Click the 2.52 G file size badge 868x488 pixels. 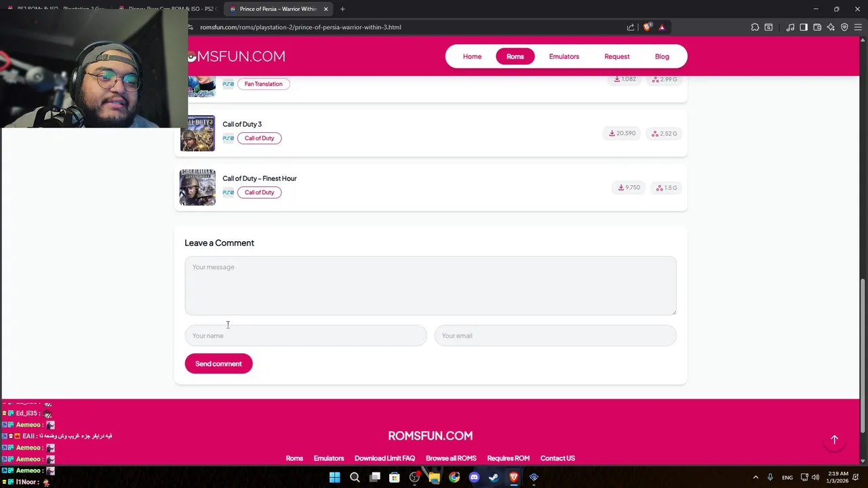[x=665, y=134]
